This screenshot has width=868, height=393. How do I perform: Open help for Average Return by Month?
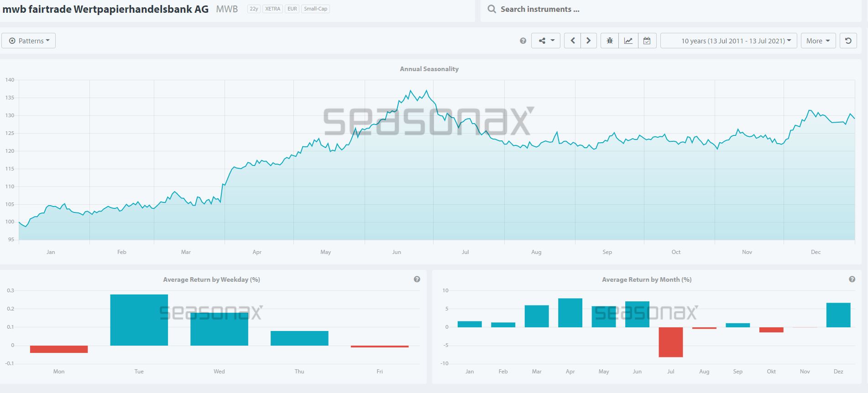[852, 279]
